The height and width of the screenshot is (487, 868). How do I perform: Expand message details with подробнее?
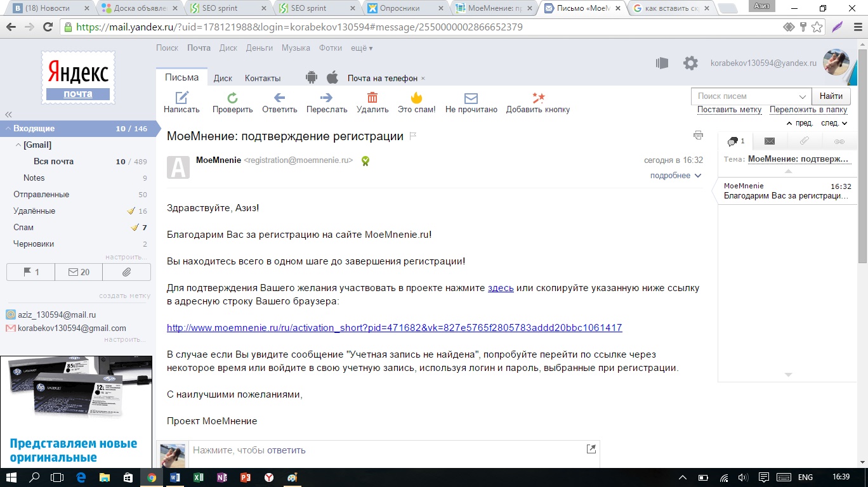click(x=676, y=176)
